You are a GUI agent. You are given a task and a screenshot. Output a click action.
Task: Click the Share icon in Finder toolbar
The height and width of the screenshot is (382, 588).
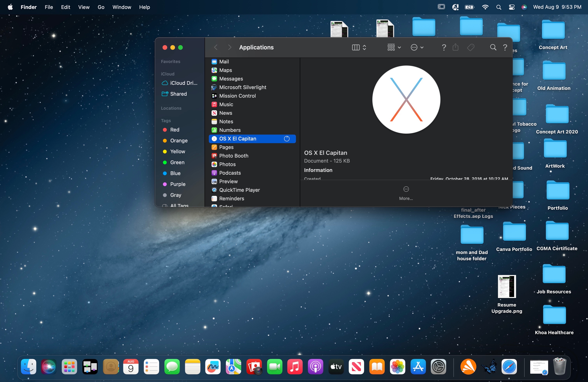455,47
